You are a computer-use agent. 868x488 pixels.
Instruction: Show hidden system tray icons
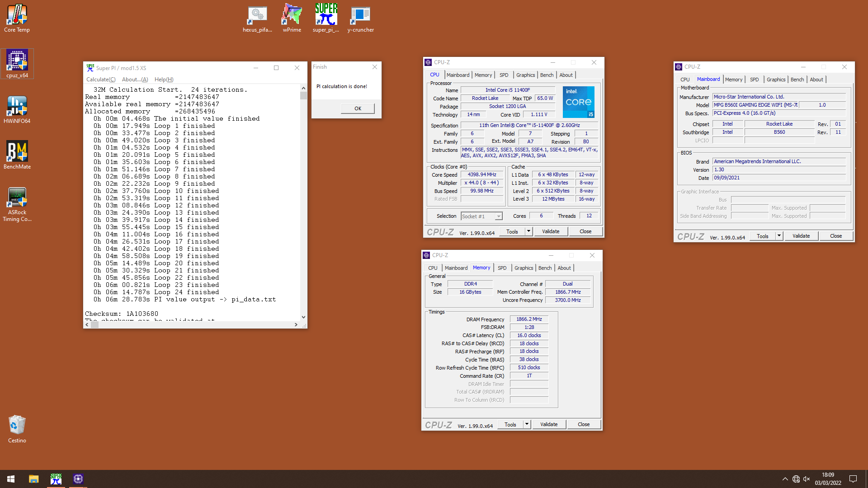(x=785, y=479)
